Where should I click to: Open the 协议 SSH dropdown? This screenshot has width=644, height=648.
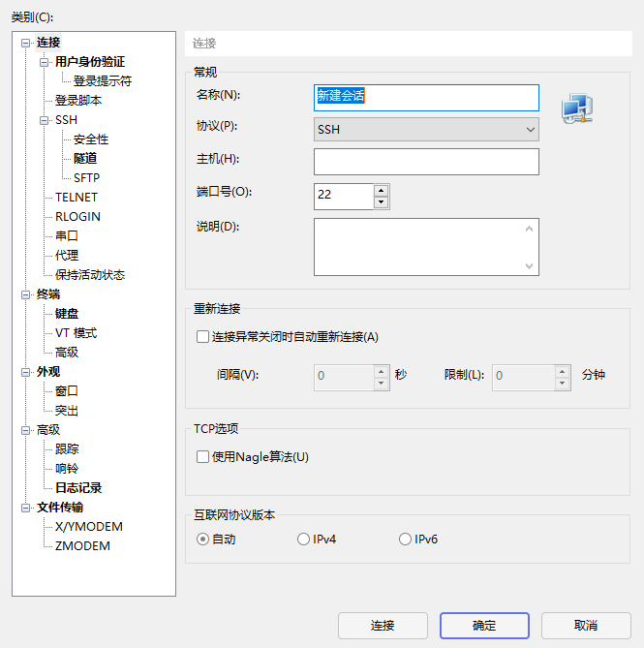pyautogui.click(x=426, y=130)
